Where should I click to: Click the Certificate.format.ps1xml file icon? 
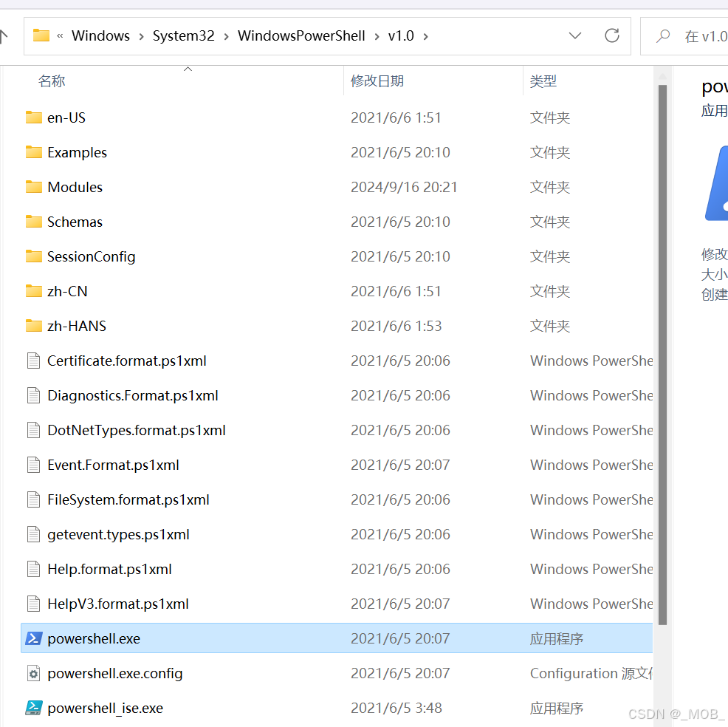coord(33,361)
